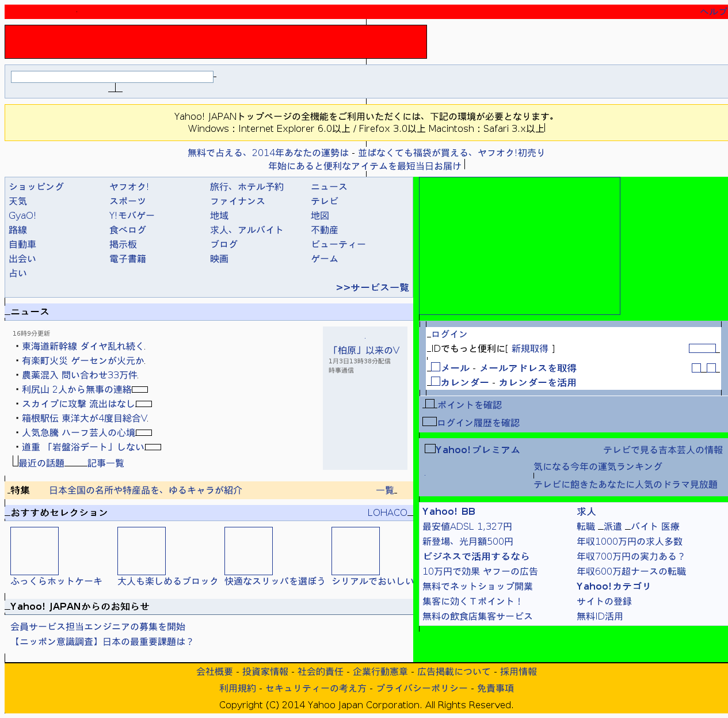Open the カレンダーを活用 link
This screenshot has height=718, width=728.
click(538, 382)
